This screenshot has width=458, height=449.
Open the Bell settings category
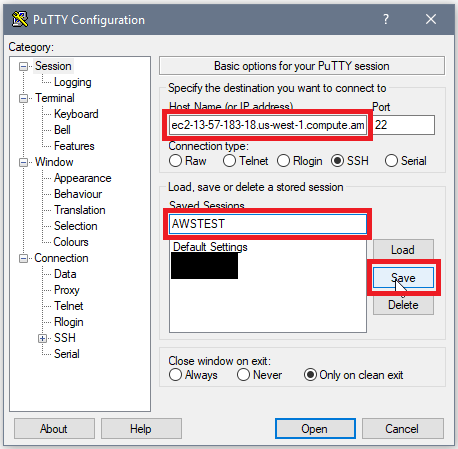[x=62, y=130]
